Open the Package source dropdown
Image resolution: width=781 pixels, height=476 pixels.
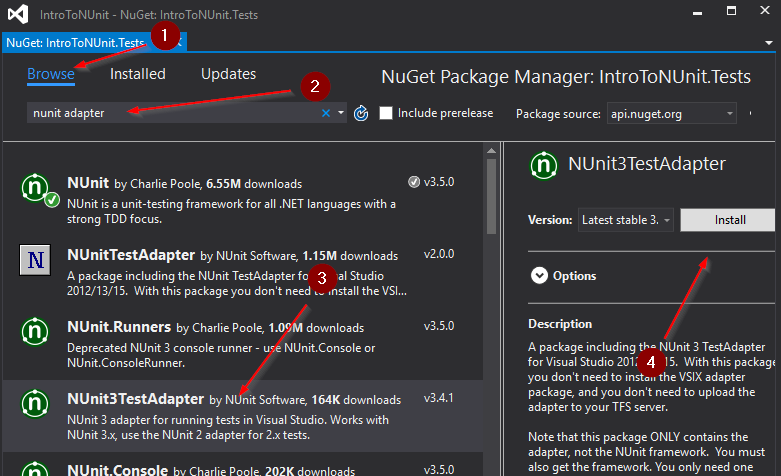(x=671, y=114)
